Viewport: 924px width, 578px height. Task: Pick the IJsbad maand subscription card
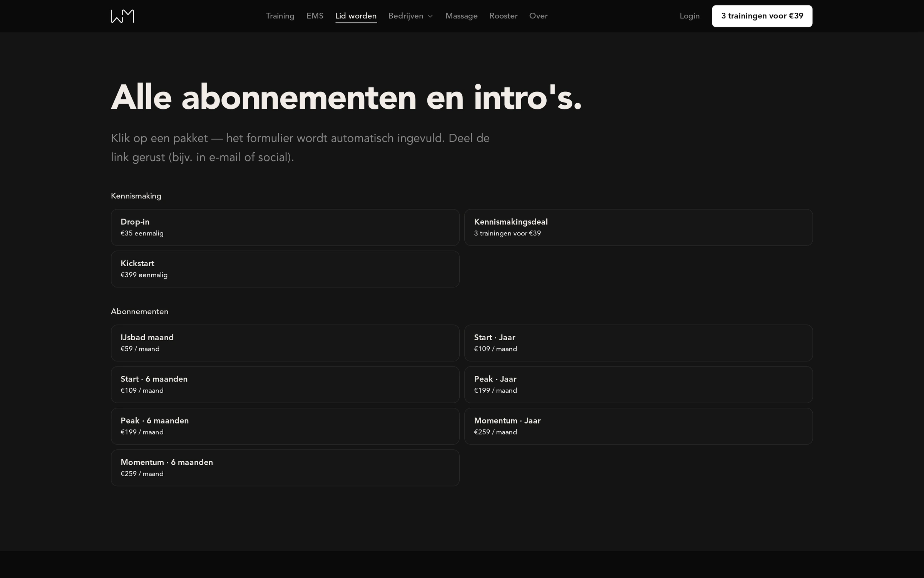[x=285, y=343]
